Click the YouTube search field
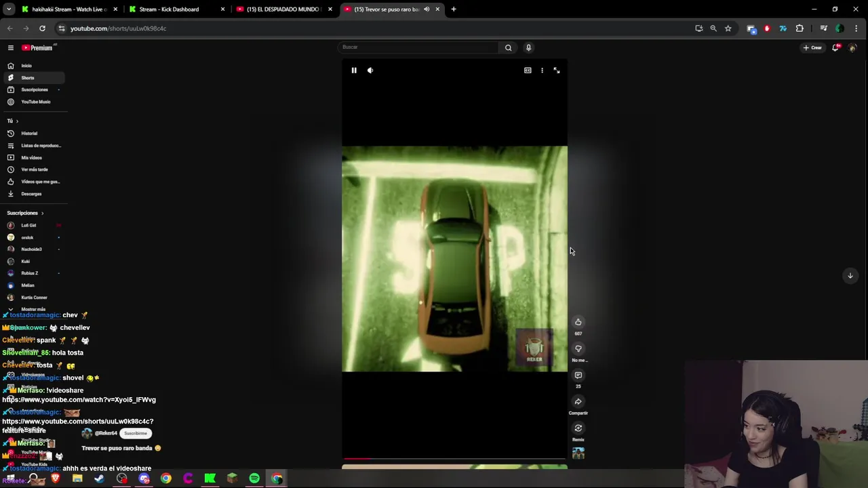Screen dimensions: 868x488 click(419, 47)
